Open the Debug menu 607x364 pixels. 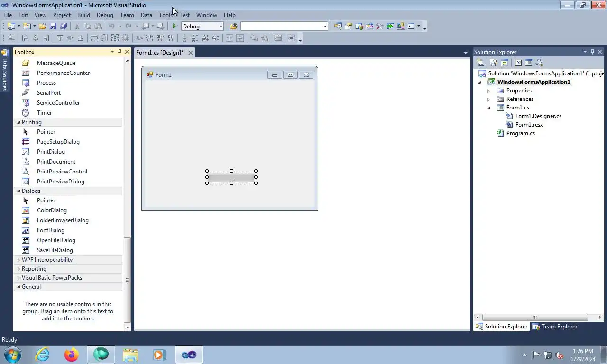click(105, 15)
